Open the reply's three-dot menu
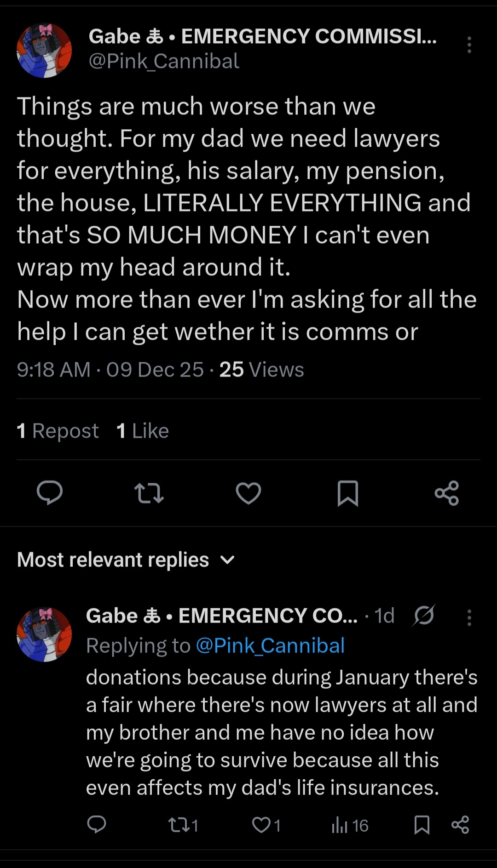Viewport: 497px width, 868px height. 469,617
